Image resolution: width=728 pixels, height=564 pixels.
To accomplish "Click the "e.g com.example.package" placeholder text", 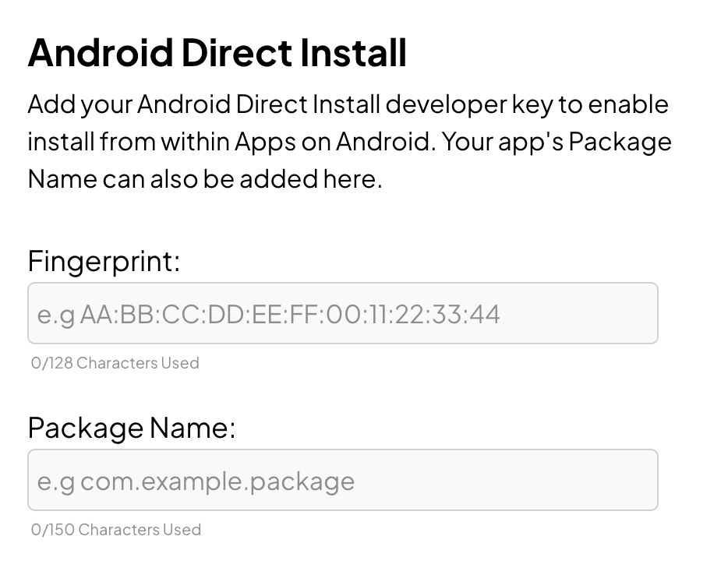I will [196, 481].
